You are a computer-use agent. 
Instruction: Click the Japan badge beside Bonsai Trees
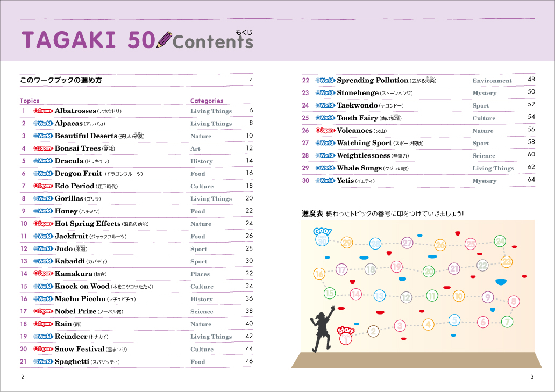point(43,148)
